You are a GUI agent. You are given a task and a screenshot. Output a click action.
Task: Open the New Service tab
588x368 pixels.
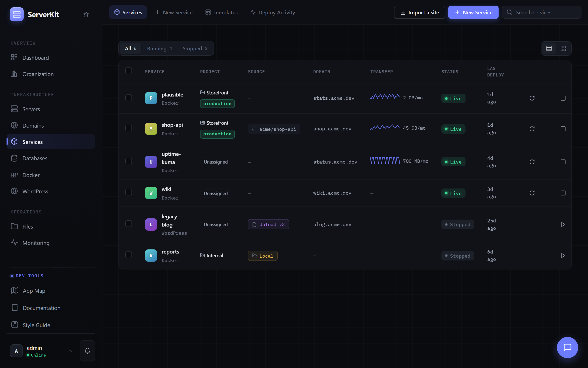[x=174, y=12]
